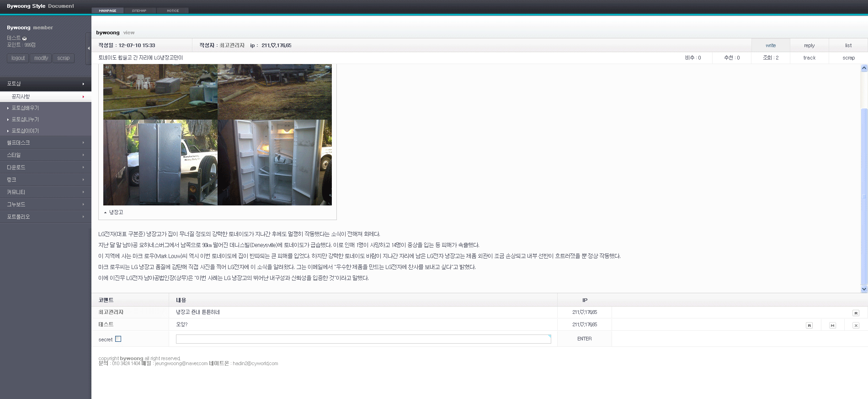The width and height of the screenshot is (868, 399).
Task: Click the 포인트 : 999점 points text
Action: pos(21,45)
